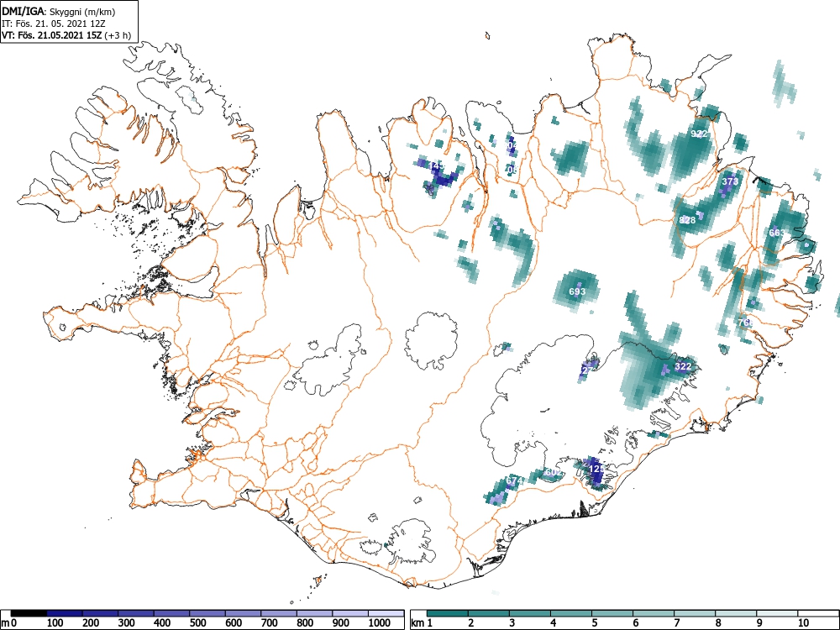Click the '663' value near east coast
Screen dimensions: 840x630
[776, 233]
